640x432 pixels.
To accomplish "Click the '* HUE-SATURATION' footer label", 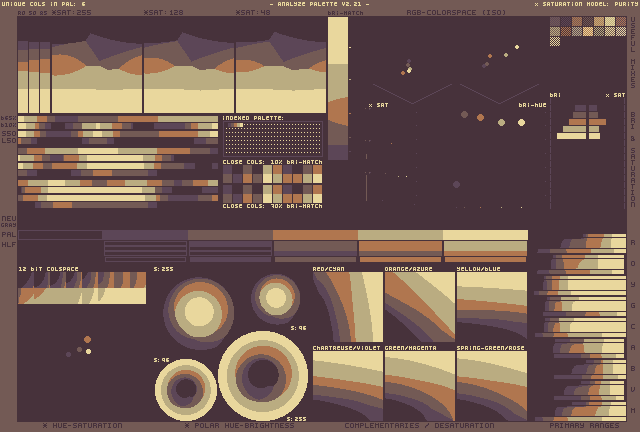I will coord(82,425).
